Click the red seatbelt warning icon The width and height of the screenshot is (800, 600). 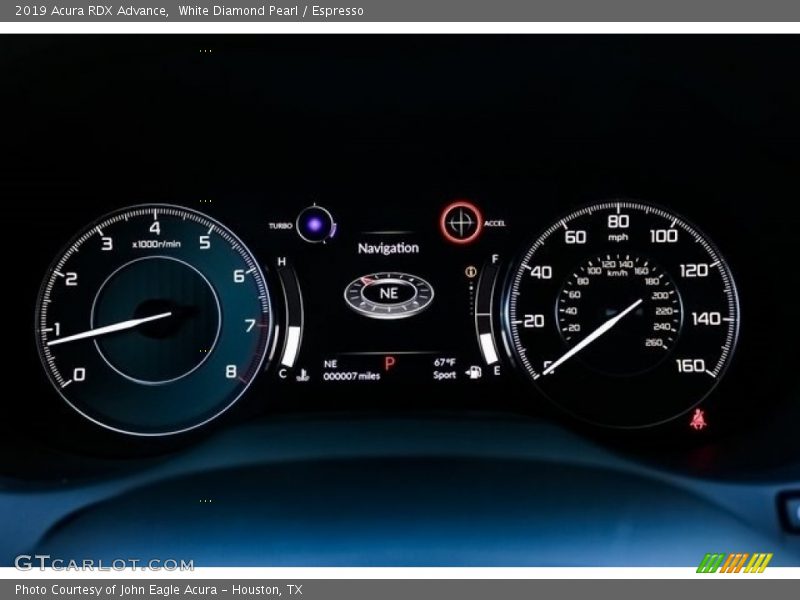coord(698,420)
